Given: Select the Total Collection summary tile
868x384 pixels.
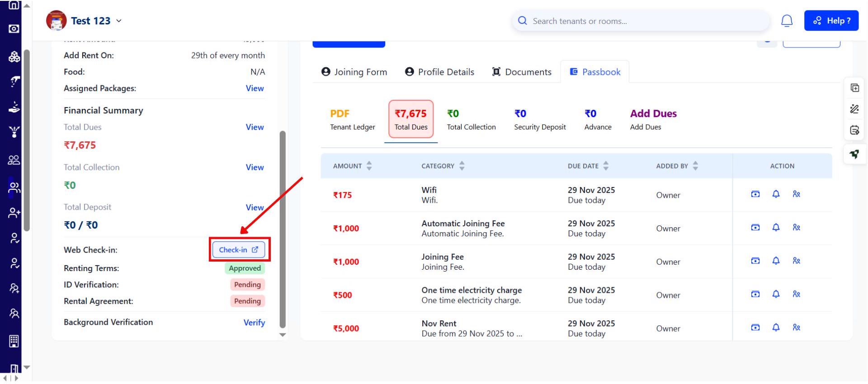Looking at the screenshot, I should pyautogui.click(x=471, y=120).
